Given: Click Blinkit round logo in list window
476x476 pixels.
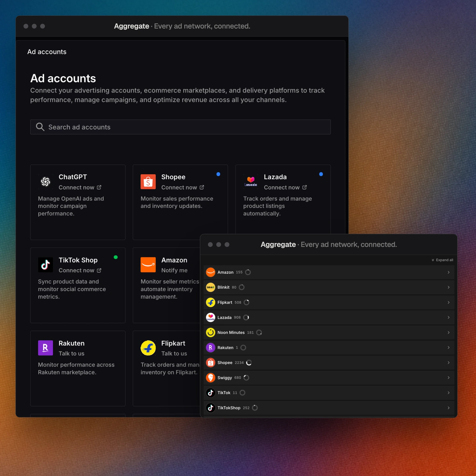Looking at the screenshot, I should [x=211, y=287].
